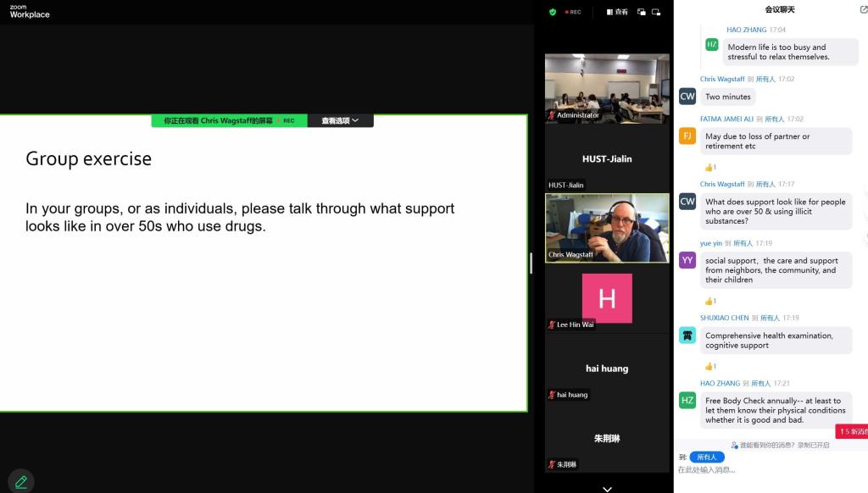Click the YY avatar of yue yin
The height and width of the screenshot is (493, 868).
coord(687,260)
